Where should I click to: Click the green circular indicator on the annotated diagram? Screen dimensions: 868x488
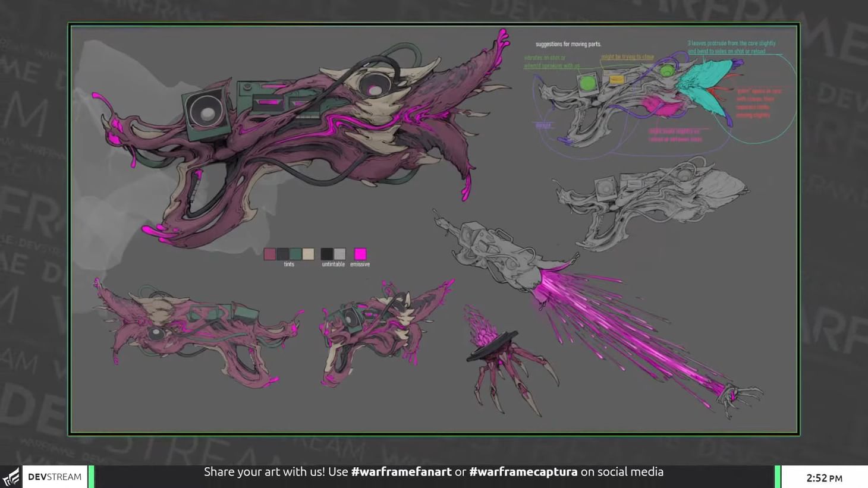pyautogui.click(x=587, y=83)
